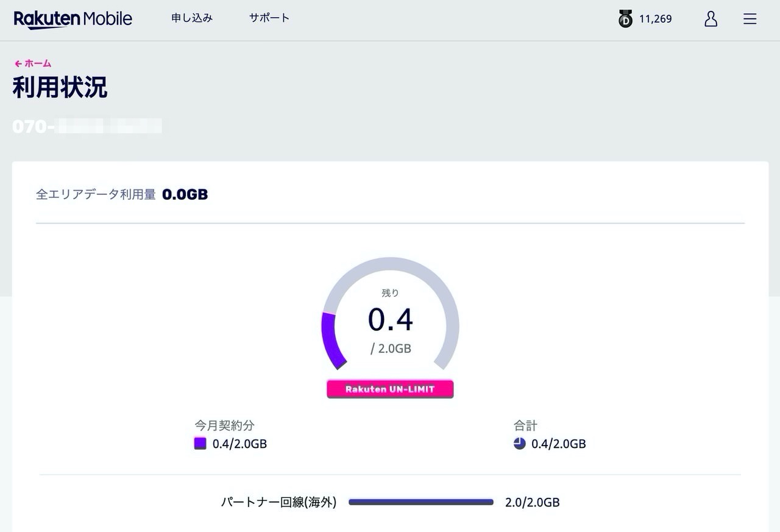Click the 利用状況 page heading
The width and height of the screenshot is (780, 532).
point(60,87)
